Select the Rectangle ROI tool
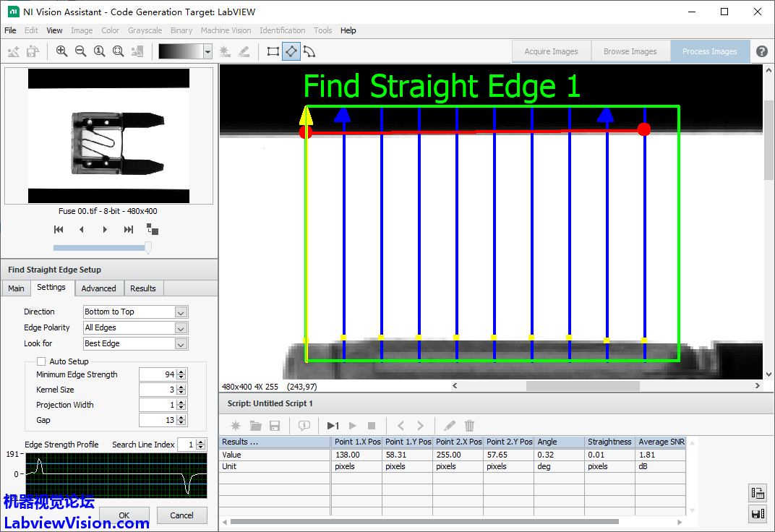 click(x=273, y=51)
